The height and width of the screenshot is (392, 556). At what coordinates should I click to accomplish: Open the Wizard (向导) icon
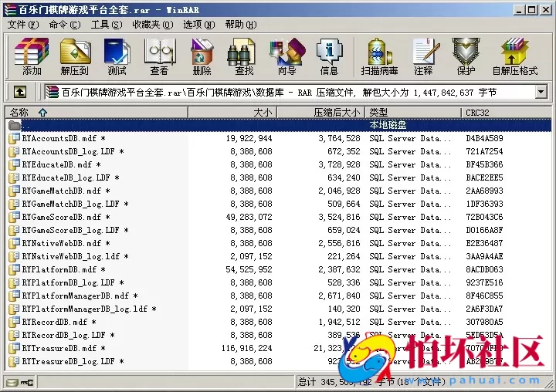point(286,56)
